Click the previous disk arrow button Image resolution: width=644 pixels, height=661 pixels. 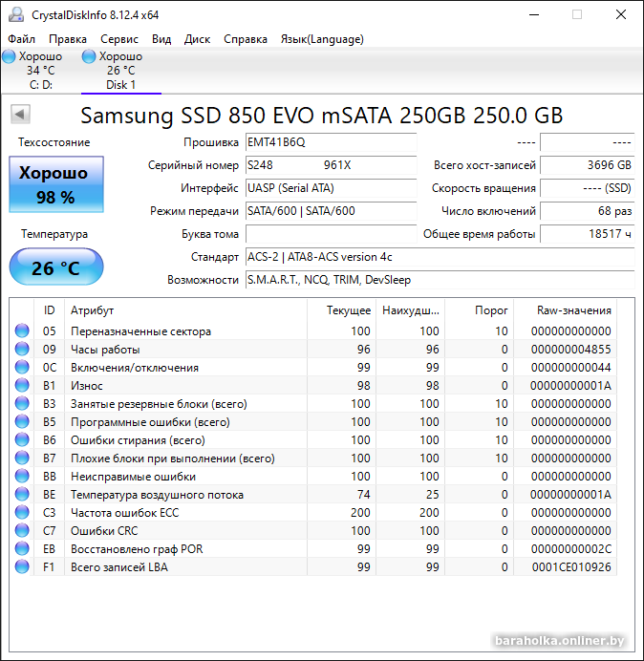tap(20, 115)
